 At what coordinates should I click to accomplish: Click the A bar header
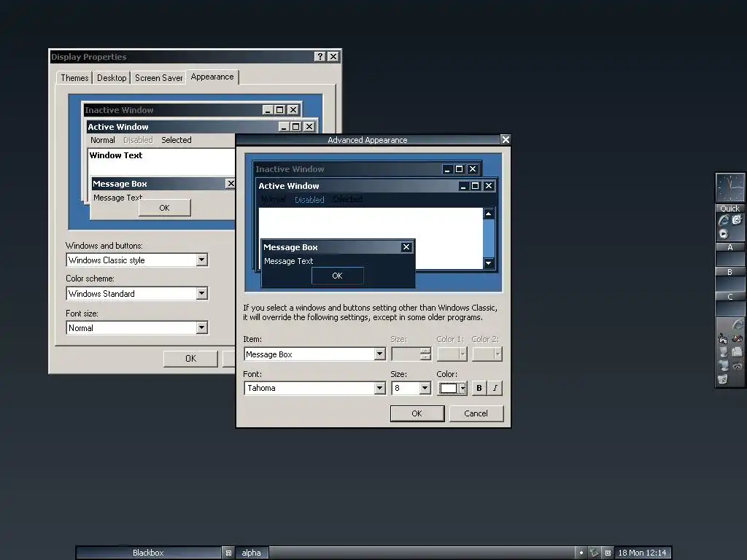729,247
